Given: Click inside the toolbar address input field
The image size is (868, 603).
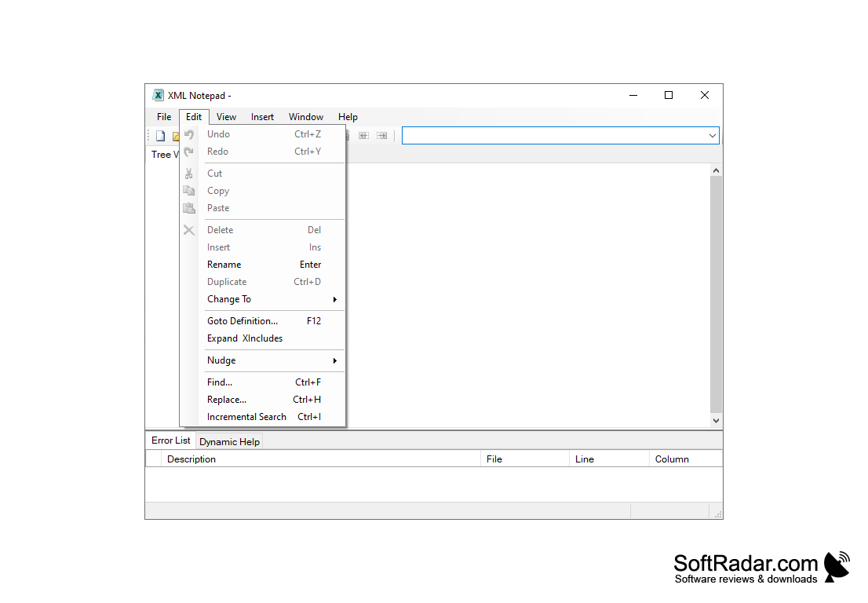Looking at the screenshot, I should [554, 136].
